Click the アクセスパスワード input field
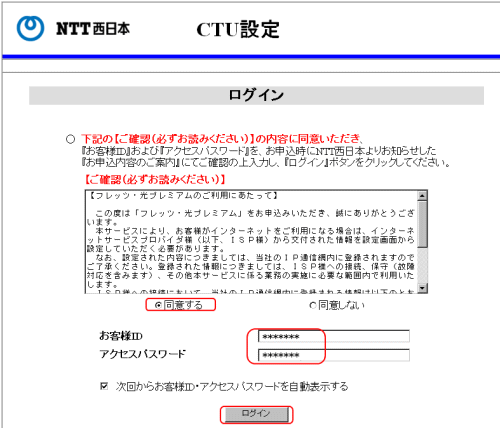The height and width of the screenshot is (428, 500). pyautogui.click(x=334, y=355)
